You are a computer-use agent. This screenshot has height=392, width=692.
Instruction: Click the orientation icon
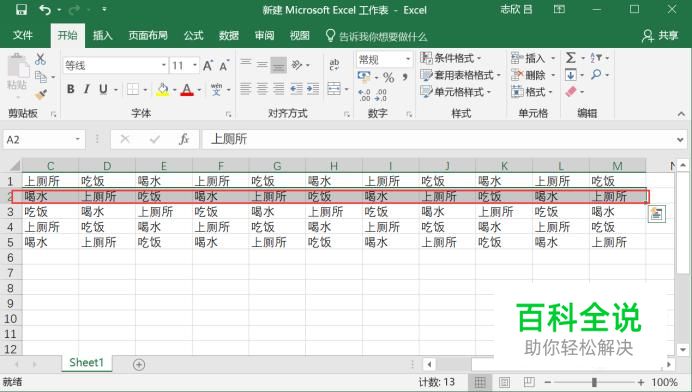click(x=297, y=65)
